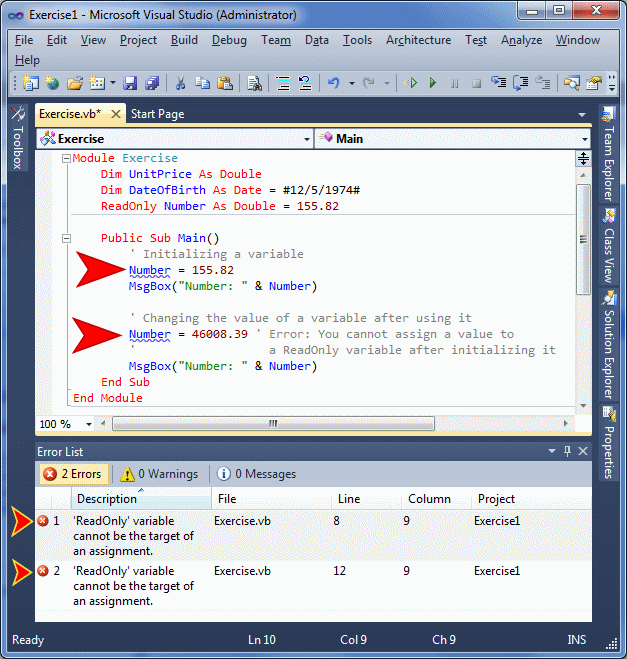Open the Build menu

point(184,40)
